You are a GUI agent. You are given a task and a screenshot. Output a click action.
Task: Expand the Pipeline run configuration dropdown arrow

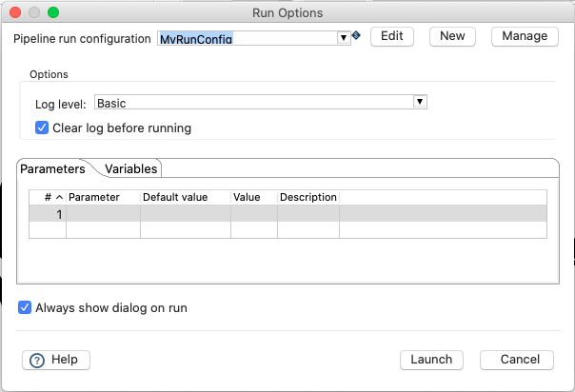click(344, 38)
